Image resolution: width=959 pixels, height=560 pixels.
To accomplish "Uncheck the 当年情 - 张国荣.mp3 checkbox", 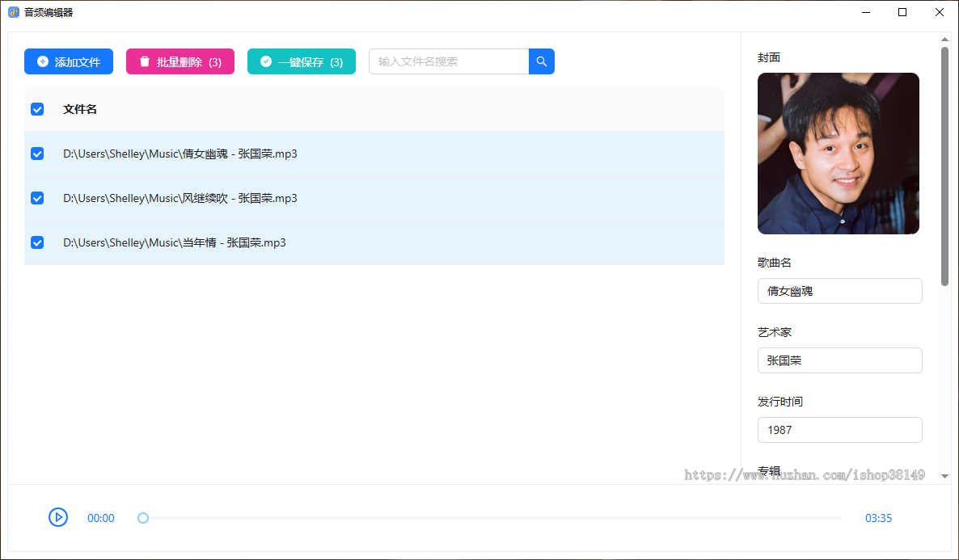I will 37,242.
